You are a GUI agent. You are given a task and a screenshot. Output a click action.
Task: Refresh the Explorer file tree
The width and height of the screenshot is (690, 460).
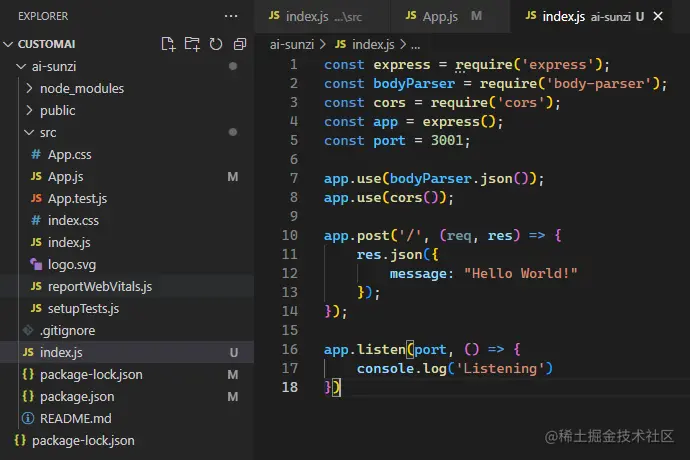tap(216, 44)
